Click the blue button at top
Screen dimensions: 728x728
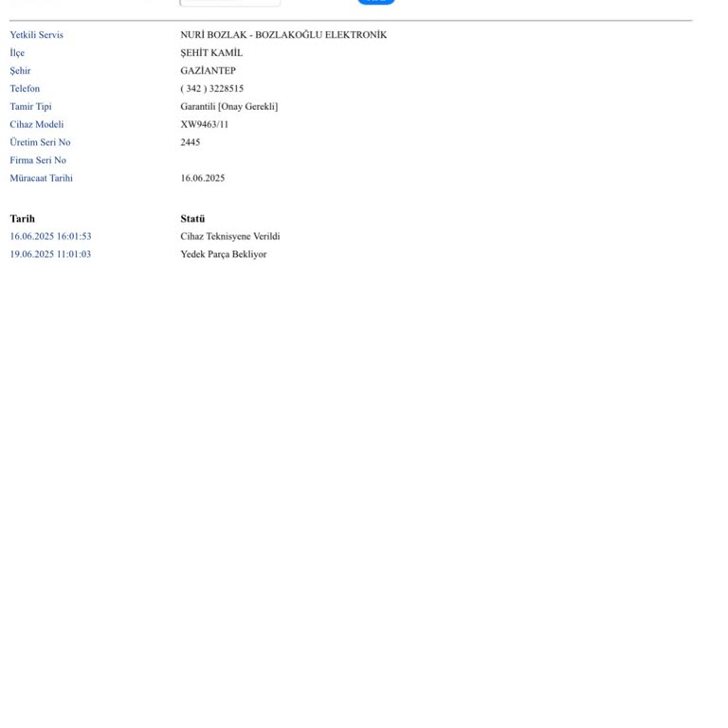click(x=376, y=1)
